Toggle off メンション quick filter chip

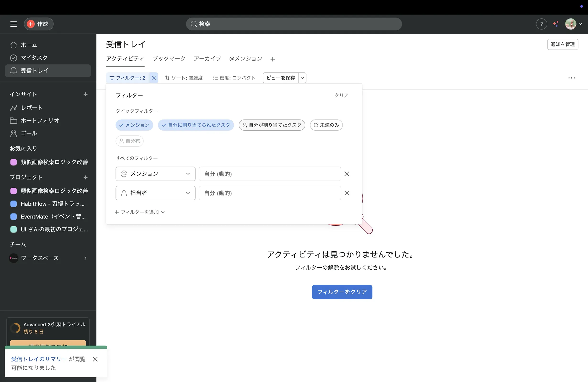134,125
